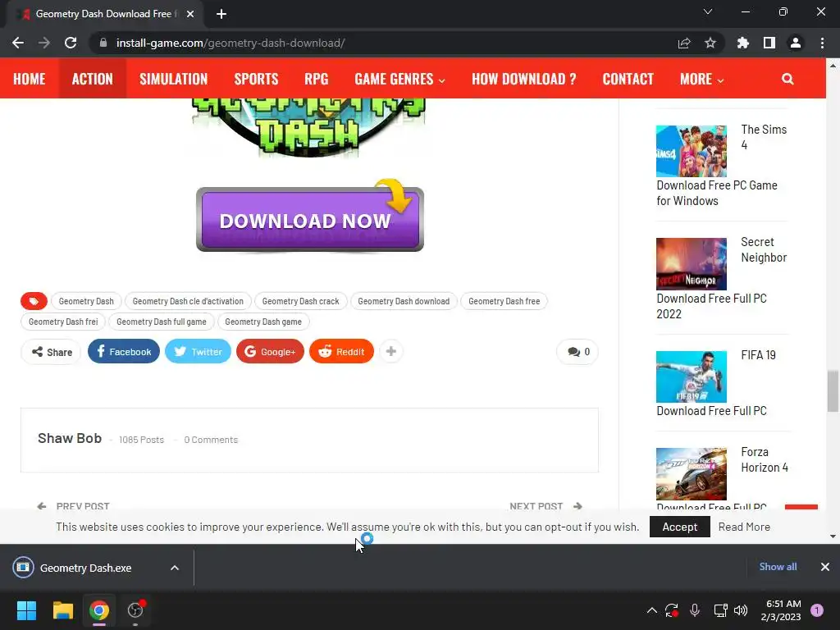The width and height of the screenshot is (840, 630).
Task: Go back using the browser back arrow
Action: tap(18, 43)
